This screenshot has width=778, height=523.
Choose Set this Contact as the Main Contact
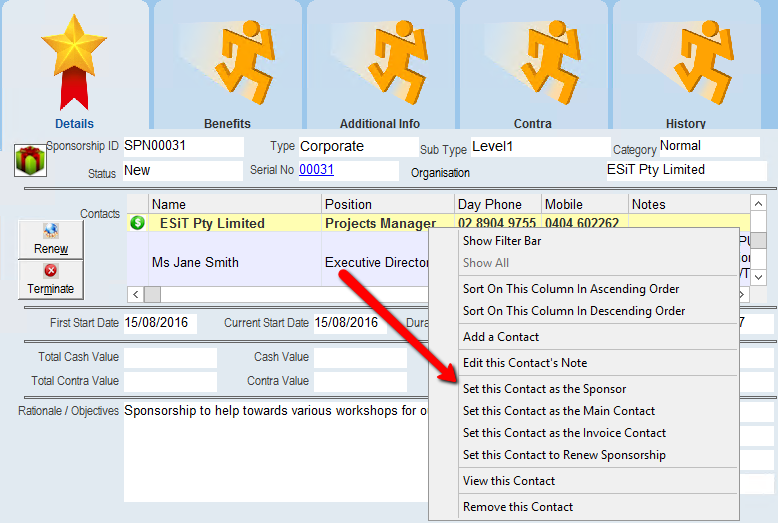pyautogui.click(x=558, y=411)
